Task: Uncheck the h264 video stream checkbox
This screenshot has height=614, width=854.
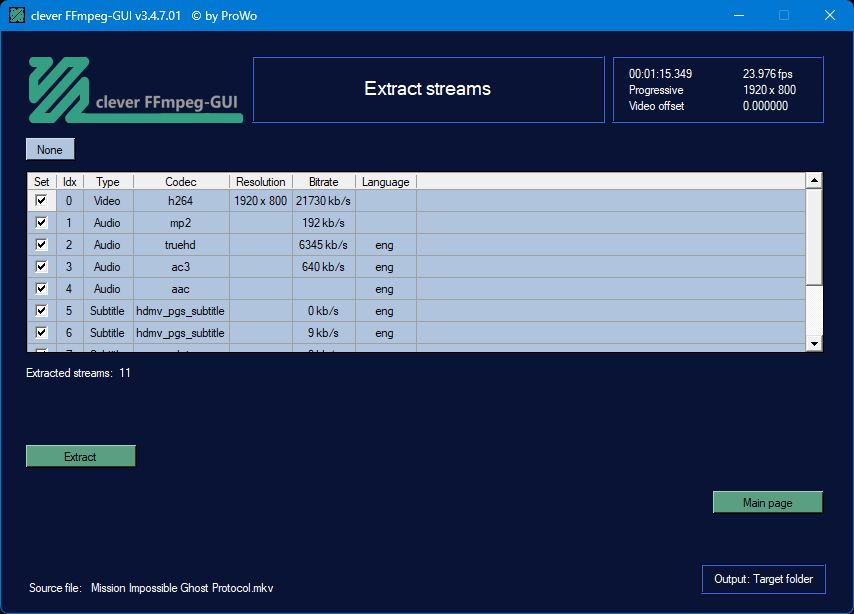Action: 41,200
